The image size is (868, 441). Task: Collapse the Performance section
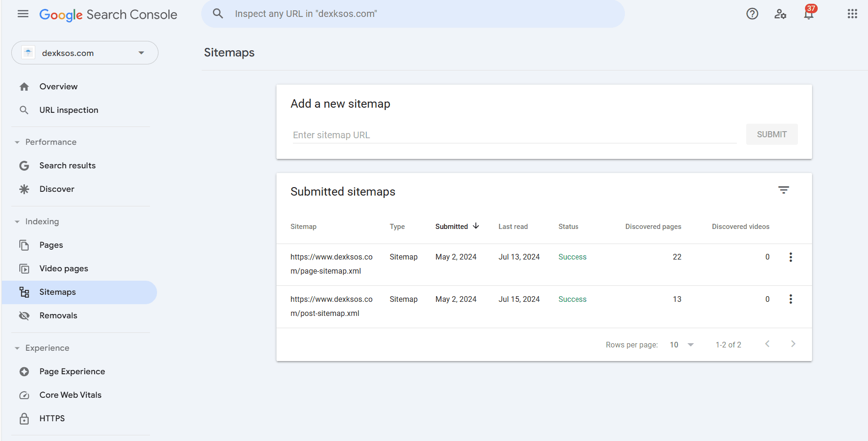pyautogui.click(x=17, y=142)
